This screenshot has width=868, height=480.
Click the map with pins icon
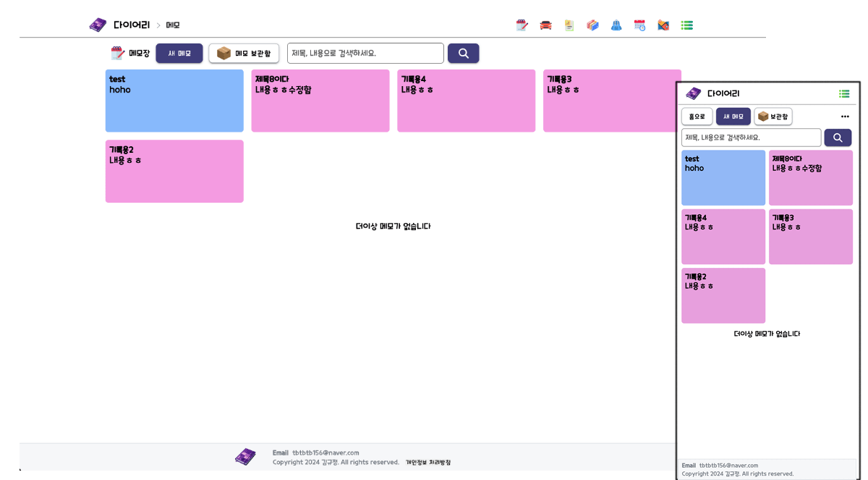663,25
